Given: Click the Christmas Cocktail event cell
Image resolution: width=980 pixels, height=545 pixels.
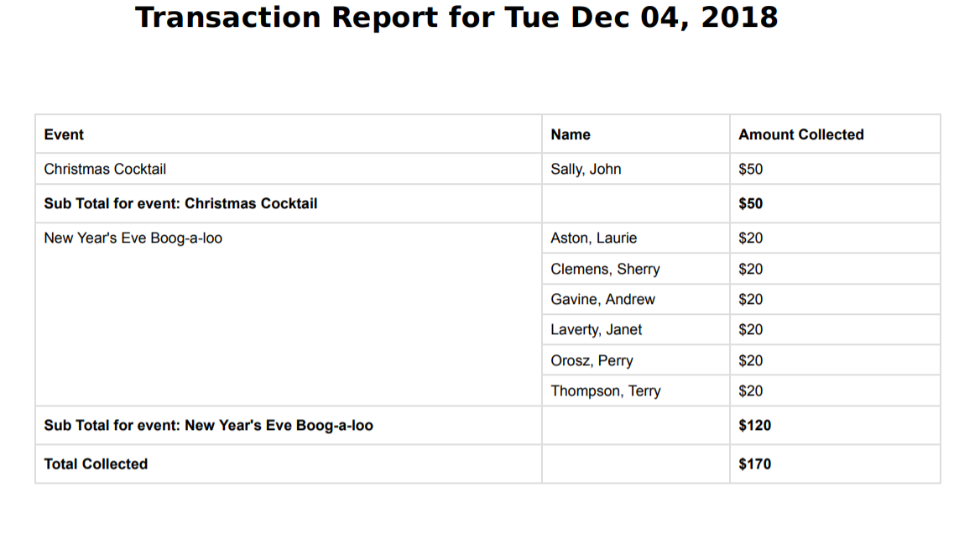Looking at the screenshot, I should (x=105, y=169).
